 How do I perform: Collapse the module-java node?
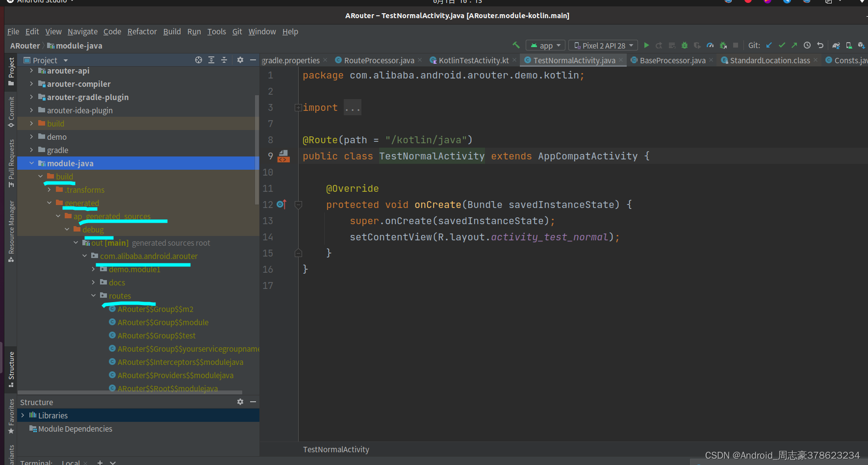[x=31, y=163]
